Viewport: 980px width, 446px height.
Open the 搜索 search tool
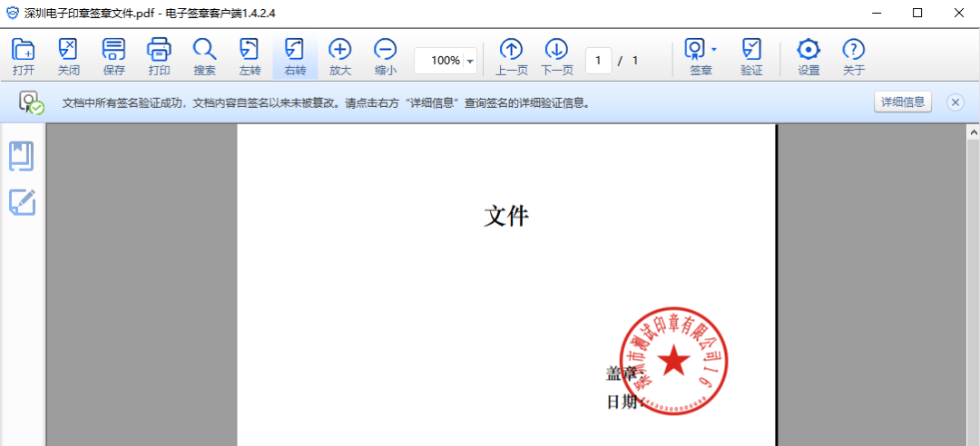coord(204,57)
